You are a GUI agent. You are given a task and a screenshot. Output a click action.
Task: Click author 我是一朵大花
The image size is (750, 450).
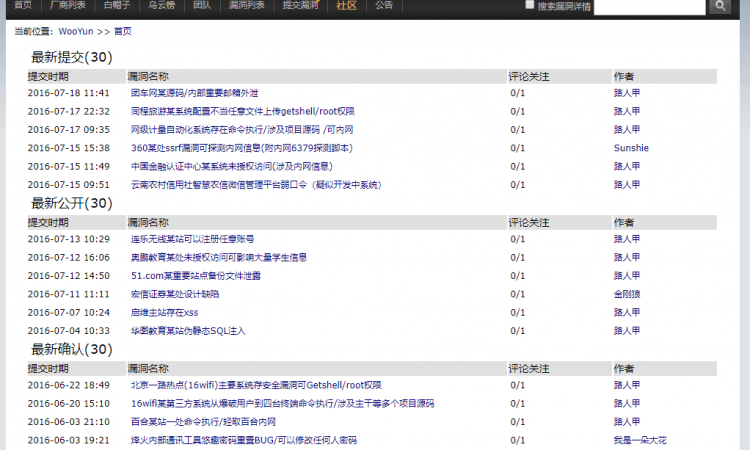(x=640, y=440)
